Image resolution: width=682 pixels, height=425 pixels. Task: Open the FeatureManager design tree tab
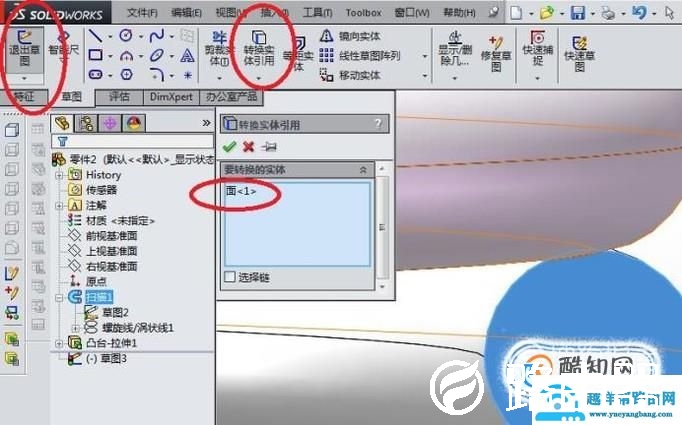click(x=62, y=124)
